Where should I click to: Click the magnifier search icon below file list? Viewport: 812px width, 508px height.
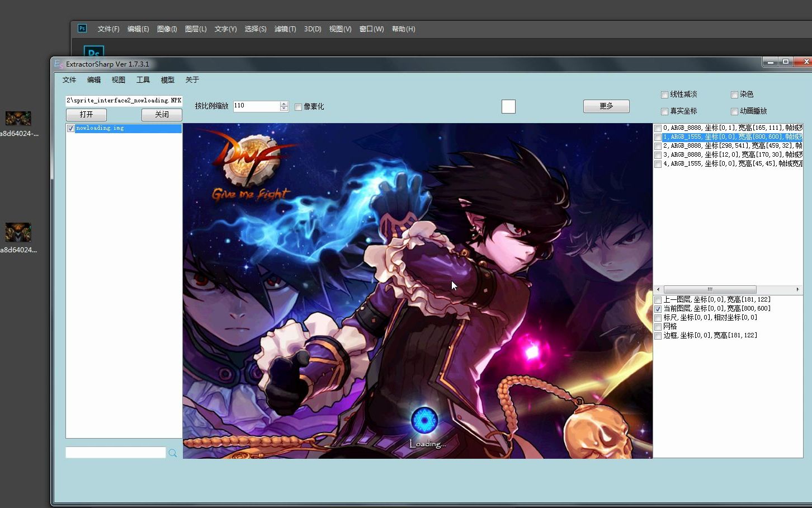(x=173, y=453)
